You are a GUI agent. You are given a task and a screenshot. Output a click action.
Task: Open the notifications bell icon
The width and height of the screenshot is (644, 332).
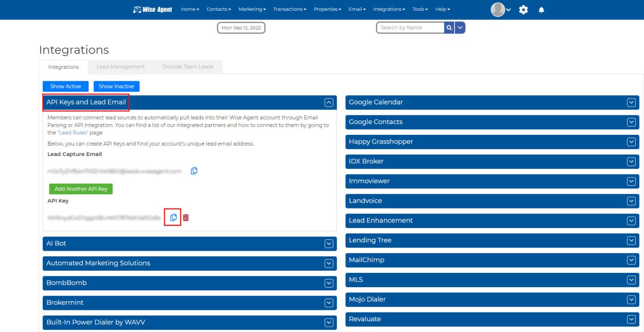click(540, 9)
